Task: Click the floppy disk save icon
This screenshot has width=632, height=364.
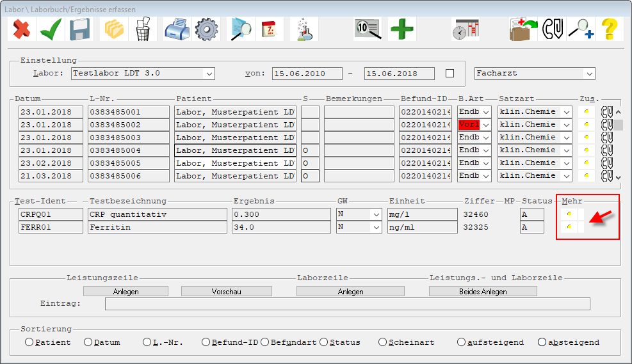Action: click(79, 29)
